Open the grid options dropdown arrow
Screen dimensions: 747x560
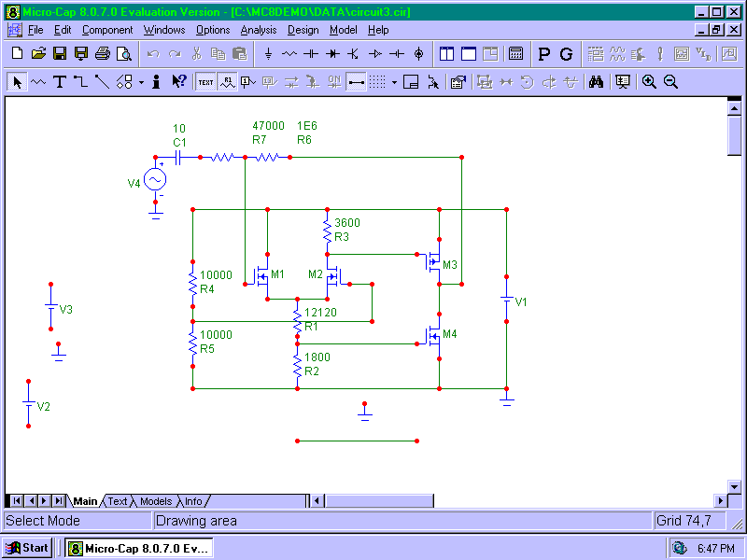pos(394,82)
